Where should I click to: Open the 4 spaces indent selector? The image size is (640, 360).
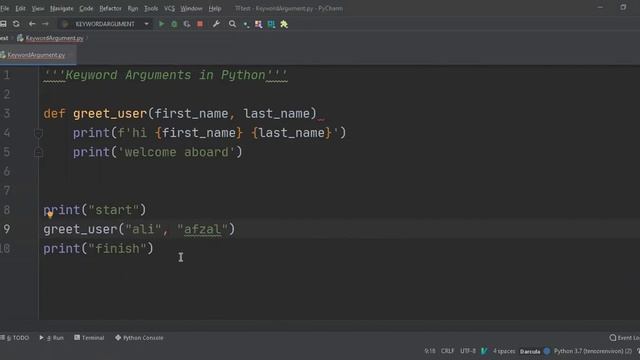point(504,351)
